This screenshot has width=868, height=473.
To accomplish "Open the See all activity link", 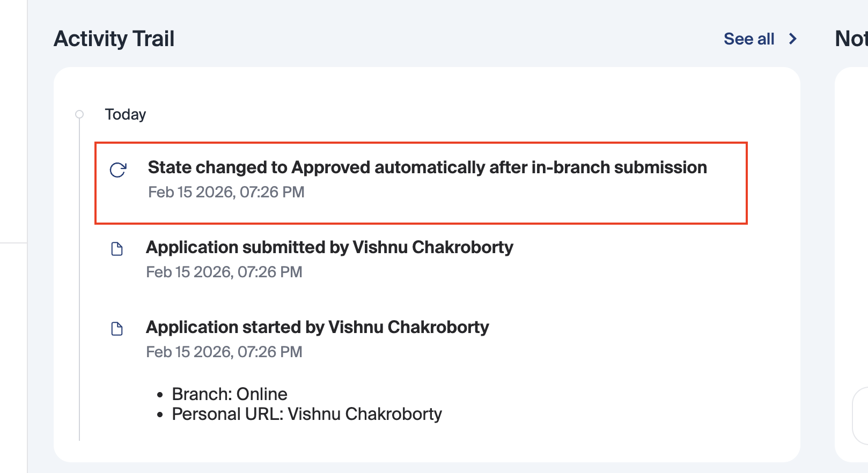I will pyautogui.click(x=749, y=39).
